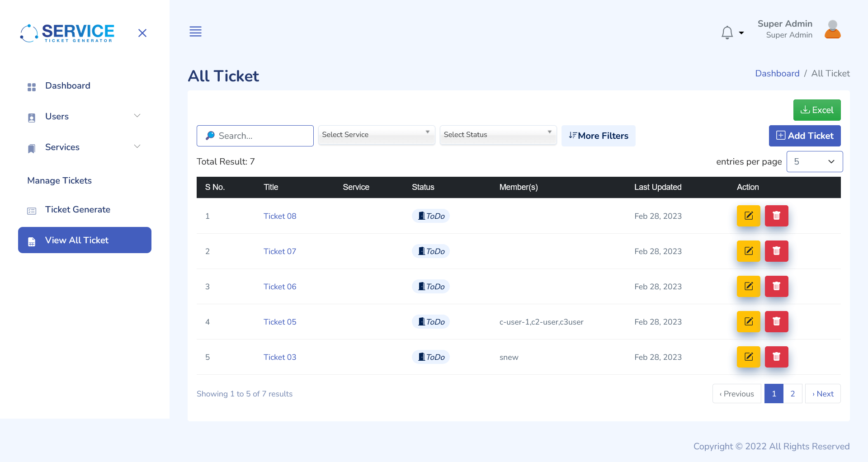
Task: Click ToDo status badge of Ticket 08
Action: tap(431, 216)
